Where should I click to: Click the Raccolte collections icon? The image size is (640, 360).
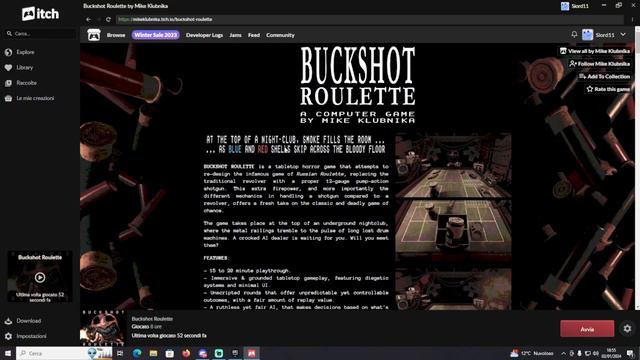pos(8,83)
